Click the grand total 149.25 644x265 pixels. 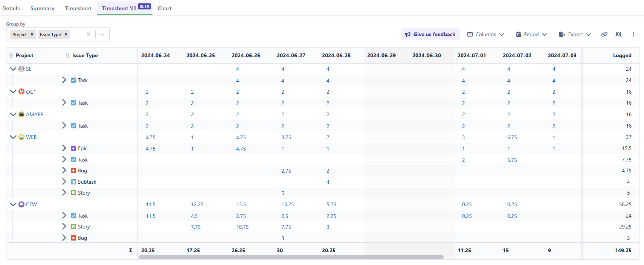tap(623, 250)
